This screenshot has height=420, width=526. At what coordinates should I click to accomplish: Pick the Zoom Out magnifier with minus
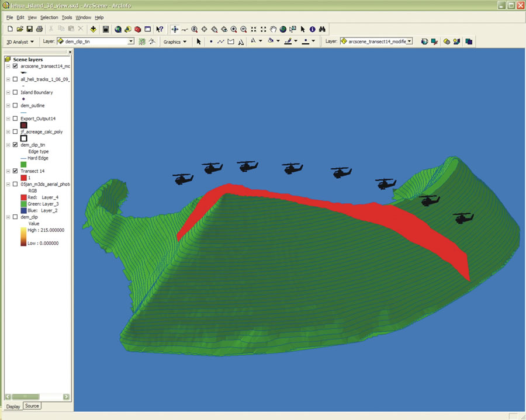[x=244, y=29]
